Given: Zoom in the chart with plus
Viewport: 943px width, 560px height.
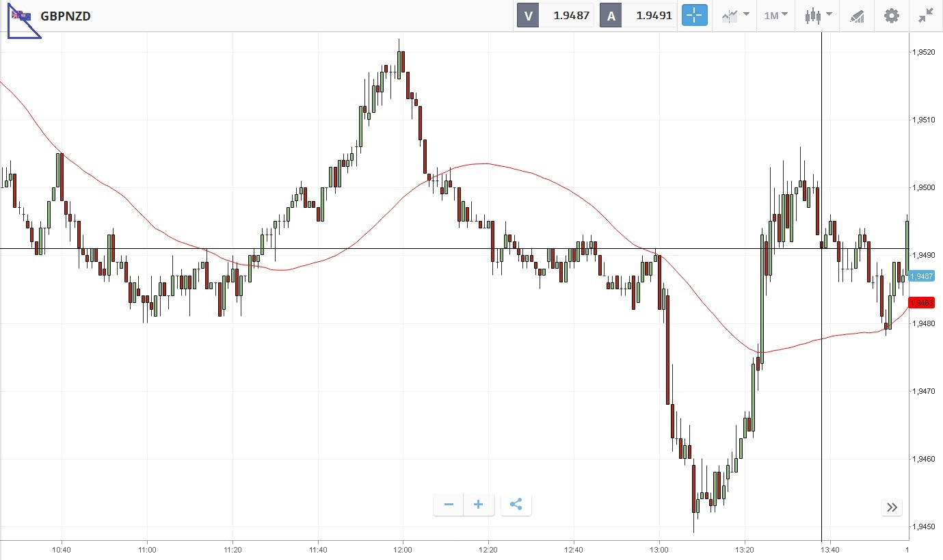Looking at the screenshot, I should click(479, 505).
